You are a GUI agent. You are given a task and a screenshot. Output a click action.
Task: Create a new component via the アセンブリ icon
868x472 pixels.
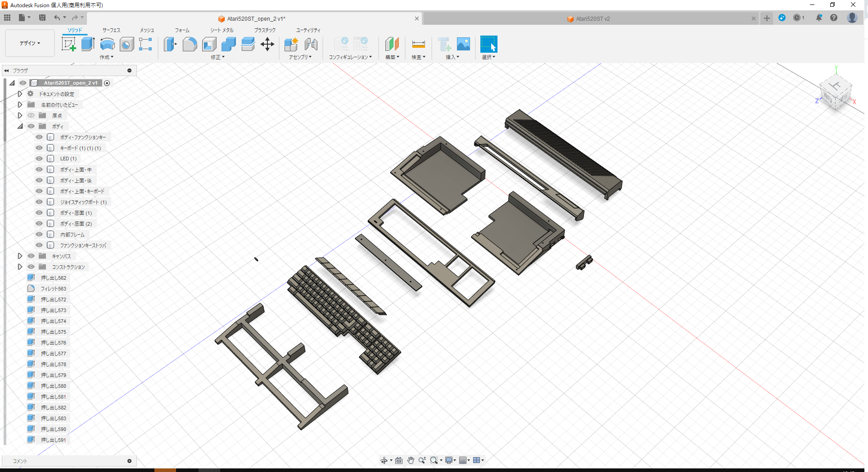[x=291, y=44]
